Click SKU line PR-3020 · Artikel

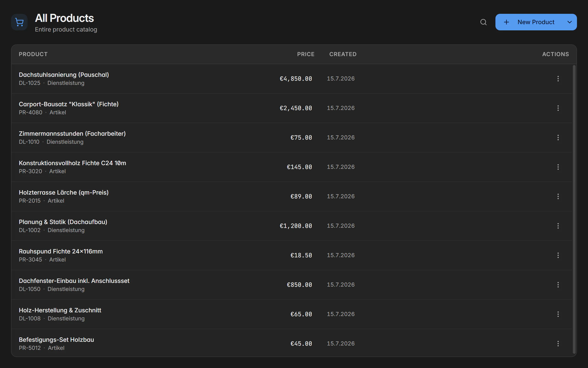pyautogui.click(x=42, y=171)
